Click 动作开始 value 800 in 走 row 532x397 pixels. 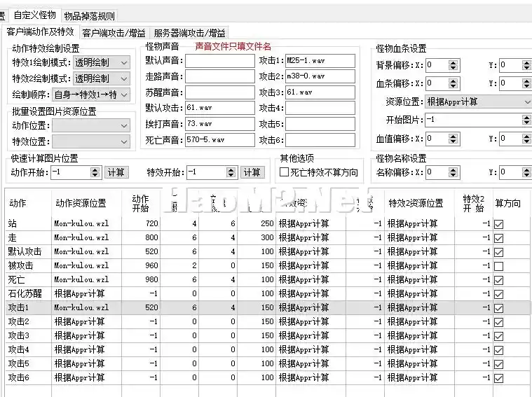coord(151,237)
